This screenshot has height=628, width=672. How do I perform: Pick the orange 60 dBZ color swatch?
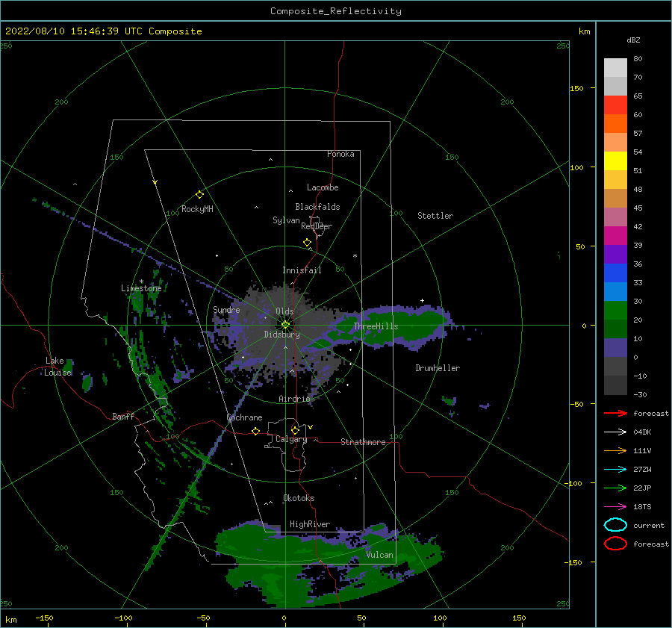click(x=615, y=123)
